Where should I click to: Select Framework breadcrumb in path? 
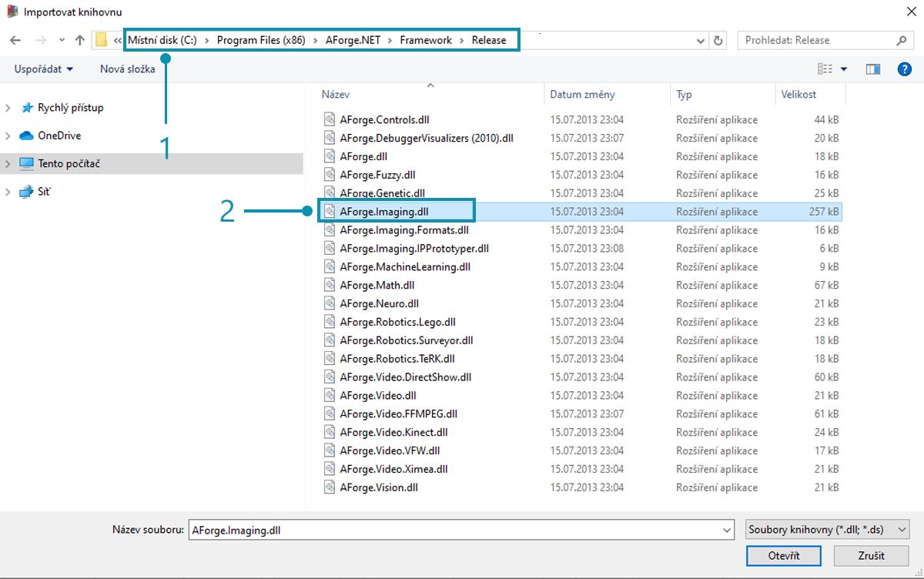(x=426, y=40)
